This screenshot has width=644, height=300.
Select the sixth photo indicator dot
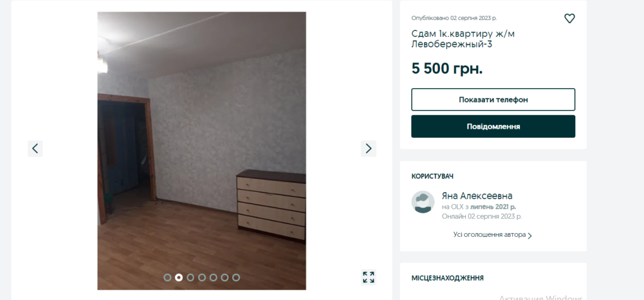pos(225,278)
